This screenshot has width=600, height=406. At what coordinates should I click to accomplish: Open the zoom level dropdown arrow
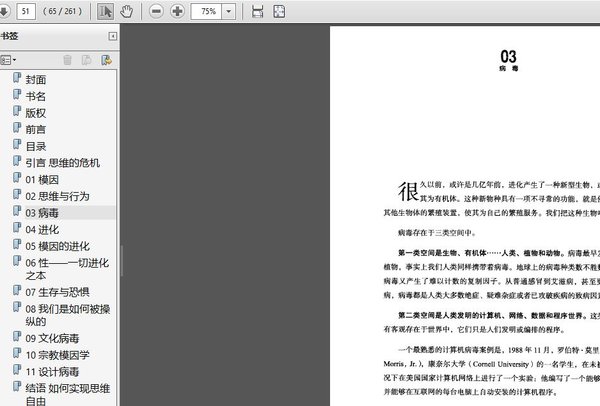point(228,11)
